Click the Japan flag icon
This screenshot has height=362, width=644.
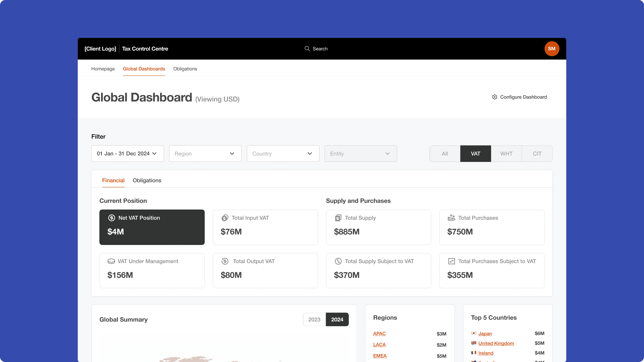[474, 333]
